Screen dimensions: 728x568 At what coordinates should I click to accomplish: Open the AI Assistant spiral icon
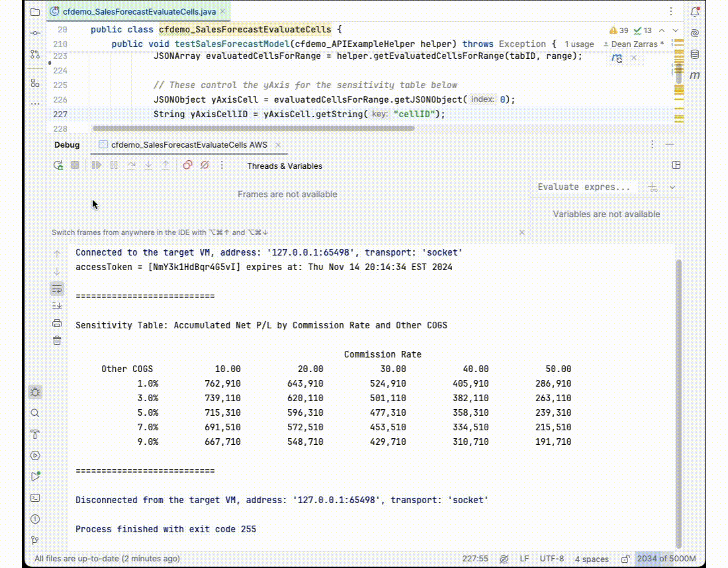[x=694, y=33]
